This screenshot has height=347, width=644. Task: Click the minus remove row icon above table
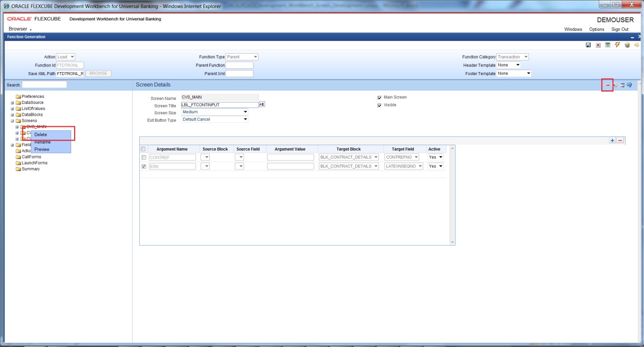[620, 141]
